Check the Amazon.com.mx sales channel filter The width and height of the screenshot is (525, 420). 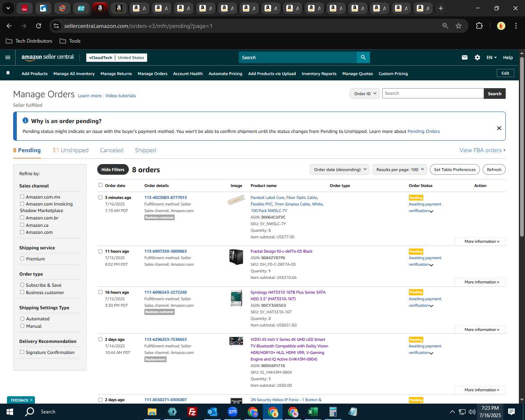[22, 197]
